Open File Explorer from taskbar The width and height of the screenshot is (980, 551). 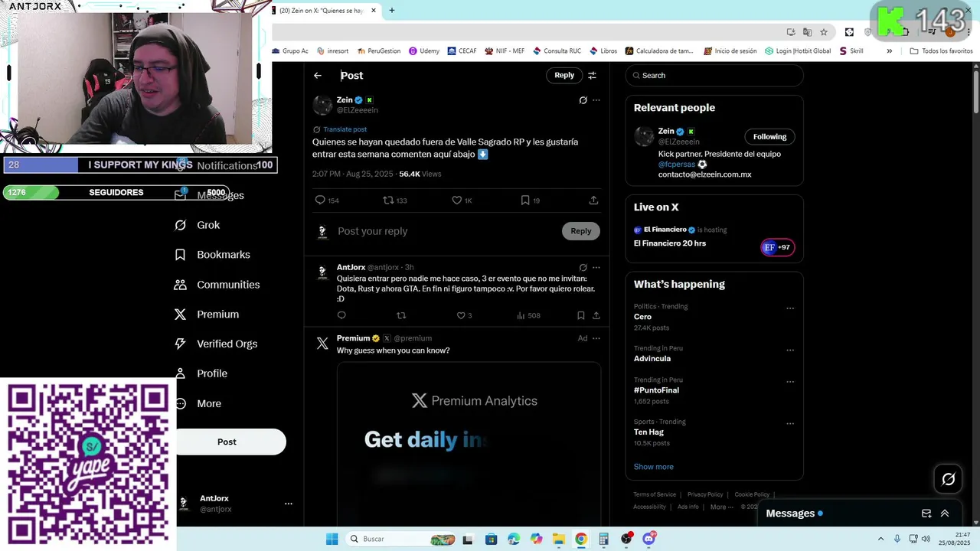(x=559, y=540)
